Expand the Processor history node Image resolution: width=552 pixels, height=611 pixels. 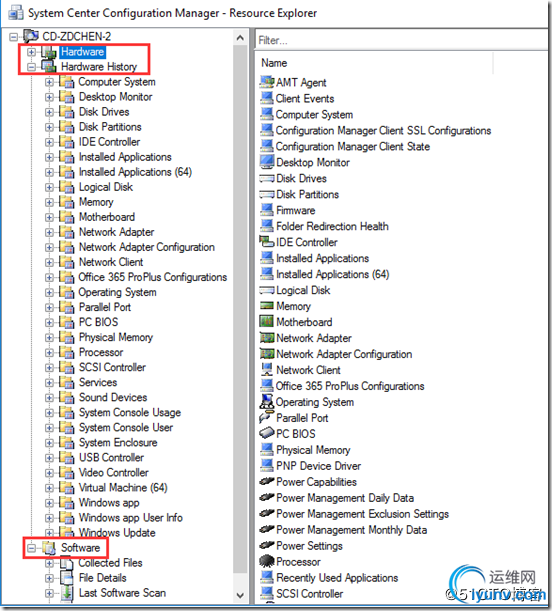point(49,352)
